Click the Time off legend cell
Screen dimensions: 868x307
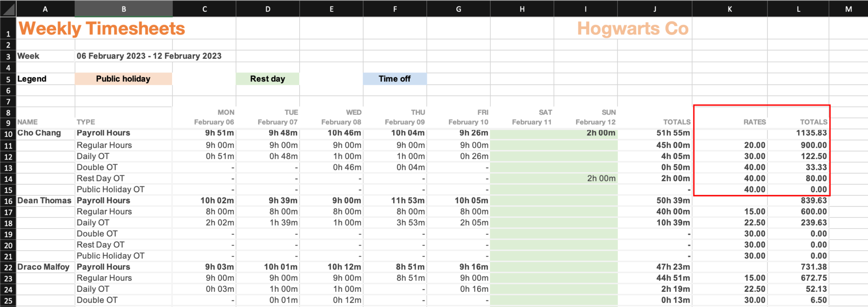(x=395, y=79)
